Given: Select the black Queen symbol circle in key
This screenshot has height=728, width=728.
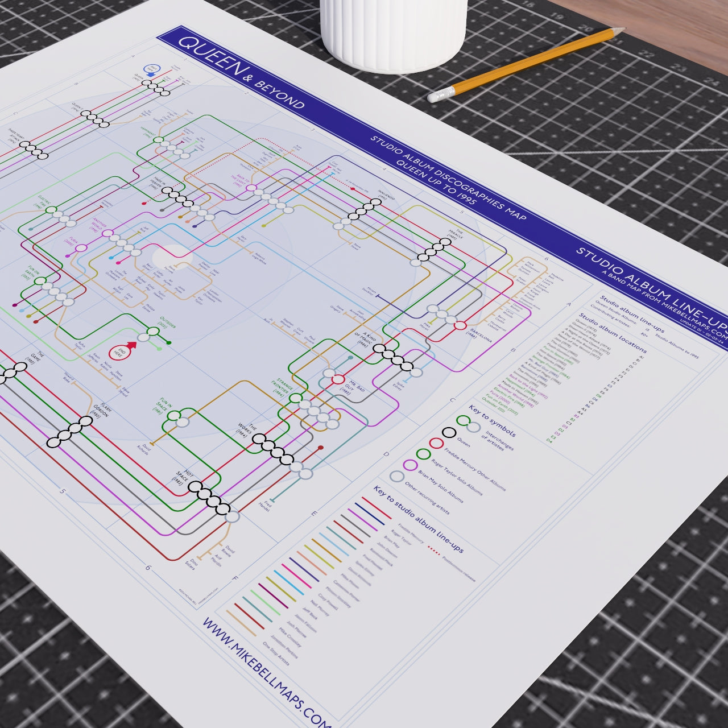Looking at the screenshot, I should 449,433.
